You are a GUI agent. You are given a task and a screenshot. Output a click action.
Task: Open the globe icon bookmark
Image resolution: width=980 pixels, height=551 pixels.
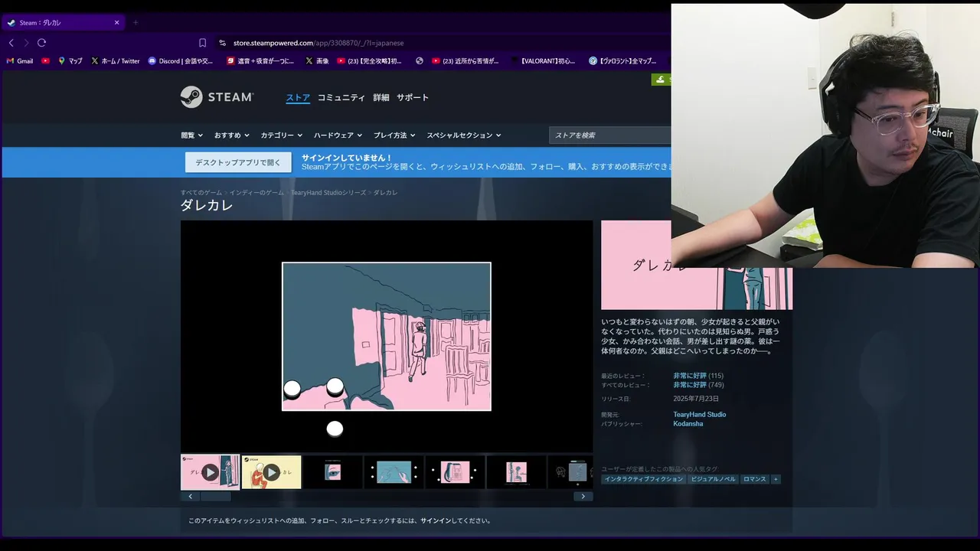420,60
